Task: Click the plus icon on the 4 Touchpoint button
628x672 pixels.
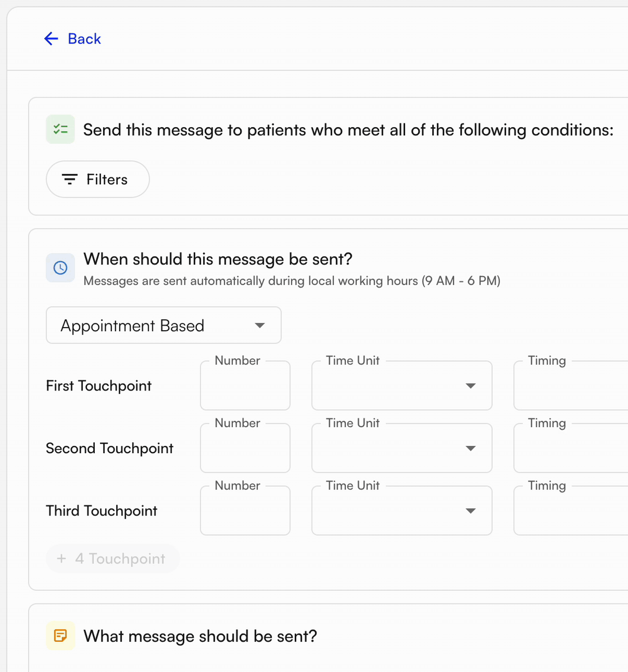Action: pos(62,558)
